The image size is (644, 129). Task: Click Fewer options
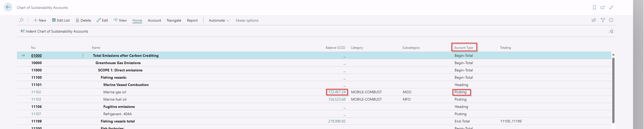tap(247, 20)
